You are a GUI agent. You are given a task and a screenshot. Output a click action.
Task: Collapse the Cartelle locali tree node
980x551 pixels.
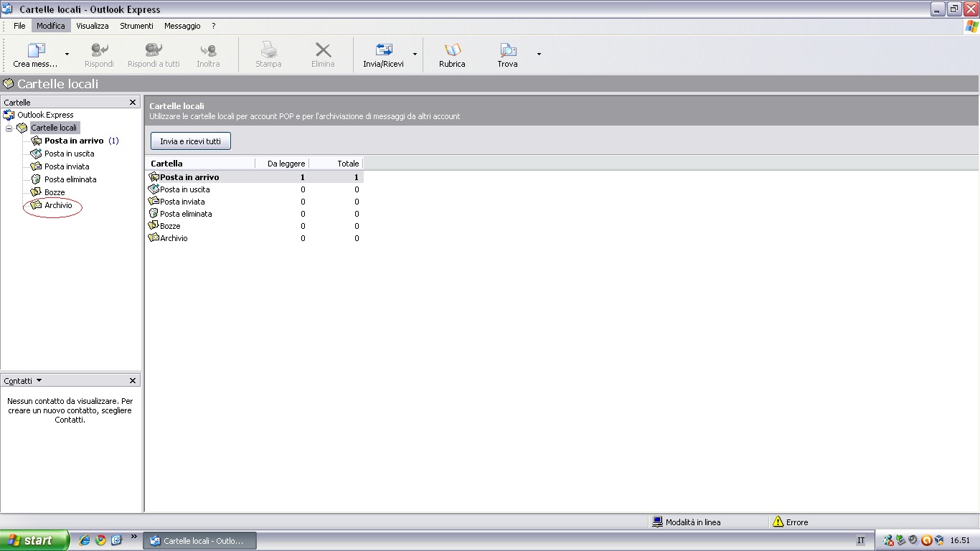(9, 128)
